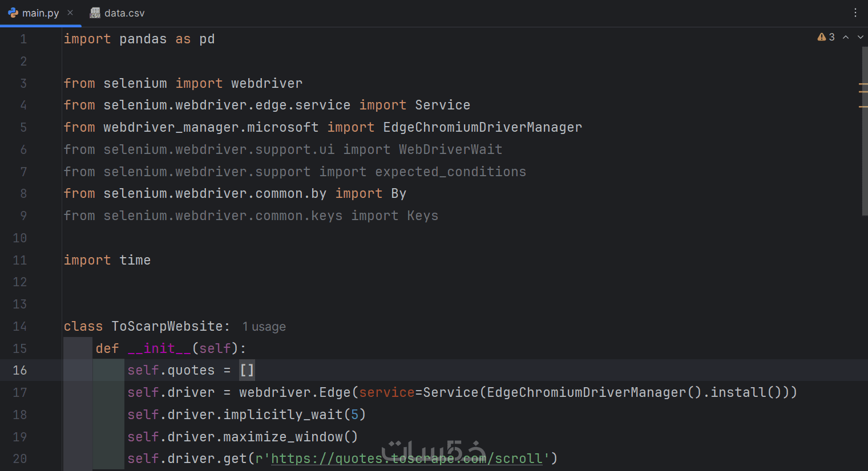Click line number 8 in the gutter
The image size is (868, 471).
[x=23, y=193]
